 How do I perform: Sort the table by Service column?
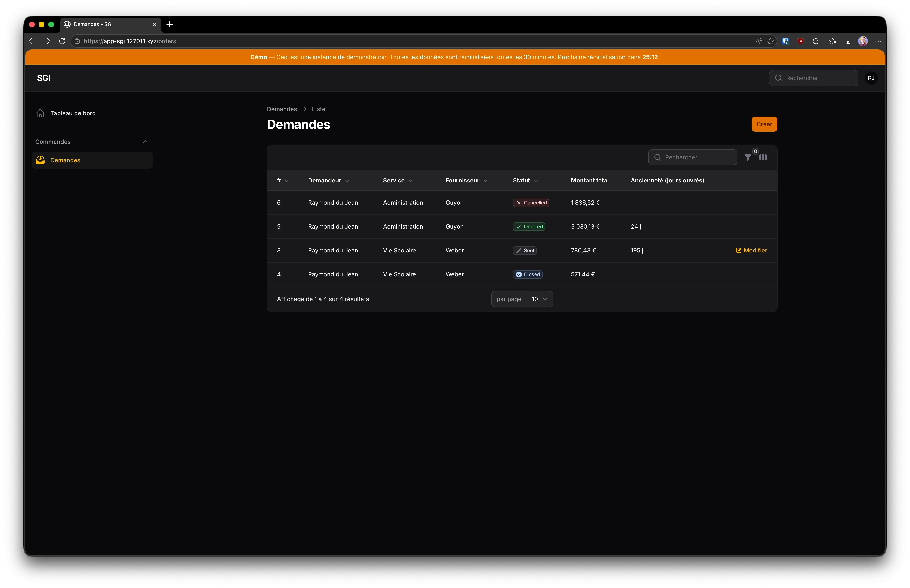pos(398,181)
